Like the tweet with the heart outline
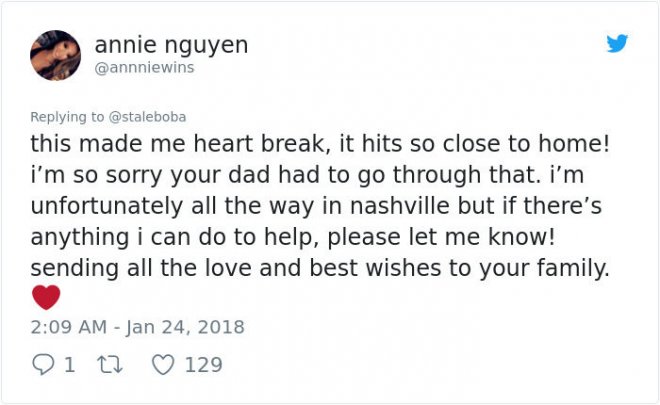 [x=162, y=364]
